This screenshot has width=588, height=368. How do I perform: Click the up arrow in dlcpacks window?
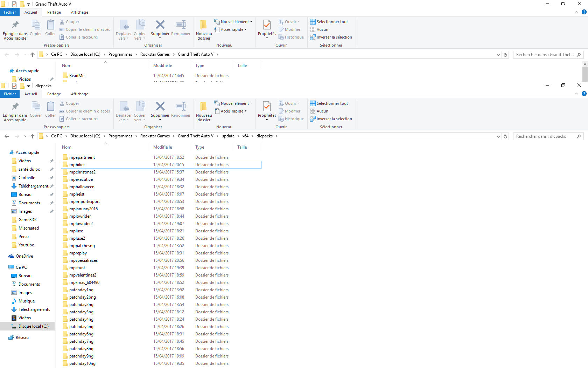click(33, 136)
